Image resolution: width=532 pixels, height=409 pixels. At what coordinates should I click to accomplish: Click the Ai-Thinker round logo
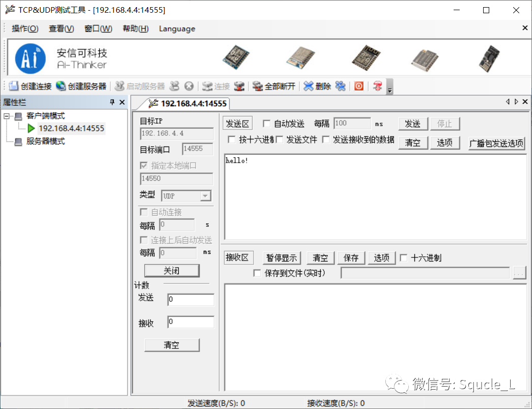point(30,59)
